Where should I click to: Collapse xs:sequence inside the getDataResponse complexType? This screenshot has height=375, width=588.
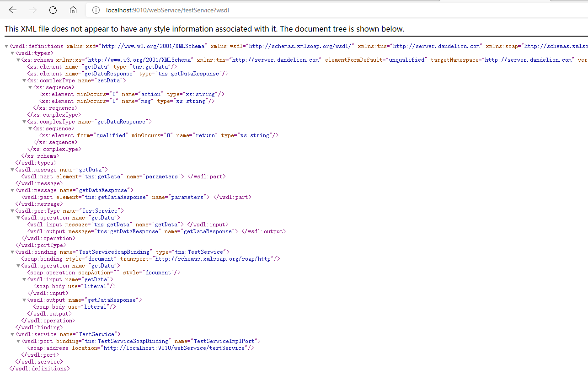[30, 129]
